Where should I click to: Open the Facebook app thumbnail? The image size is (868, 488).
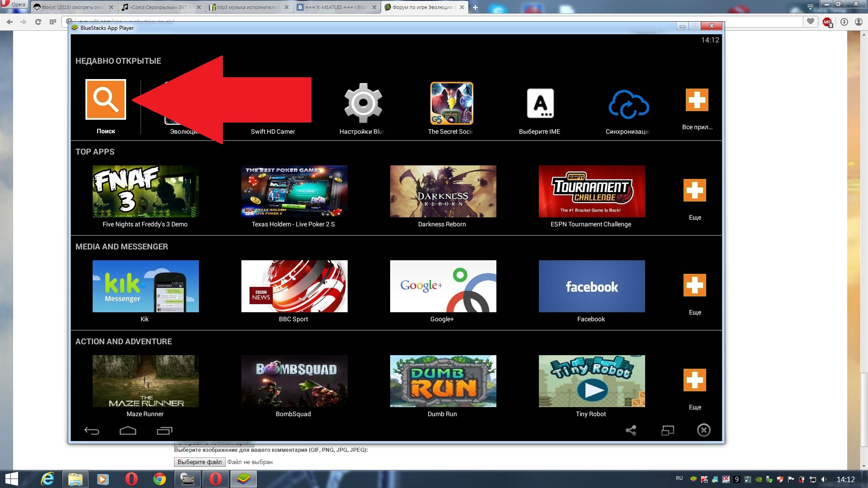[591, 286]
